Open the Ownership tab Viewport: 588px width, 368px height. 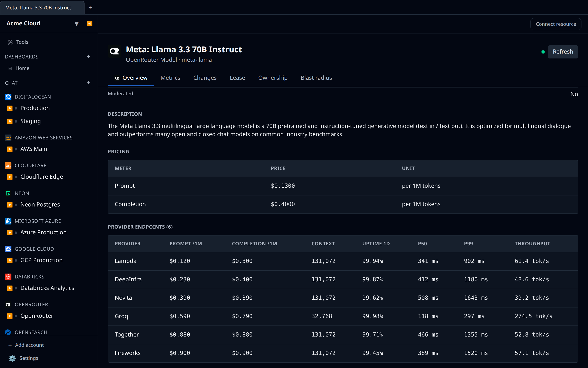pos(273,78)
